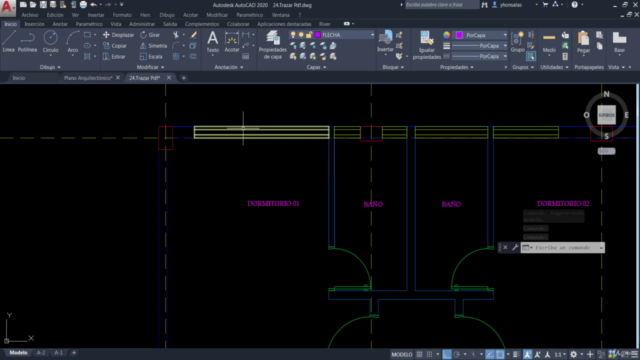640x360 pixels.
Task: Select the Arco tool
Action: 73,41
